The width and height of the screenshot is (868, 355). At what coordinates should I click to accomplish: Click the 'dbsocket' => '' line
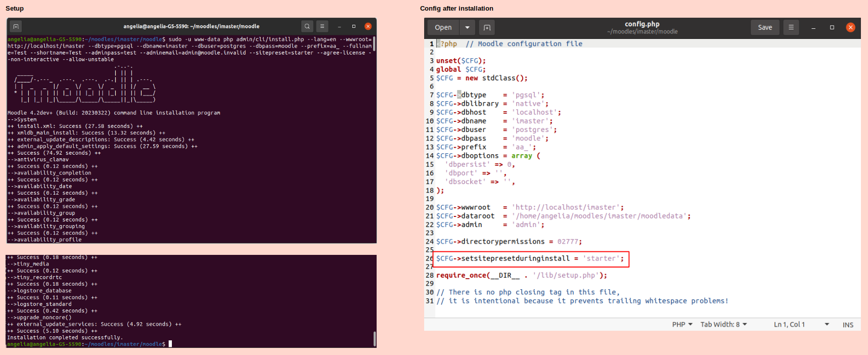click(480, 182)
